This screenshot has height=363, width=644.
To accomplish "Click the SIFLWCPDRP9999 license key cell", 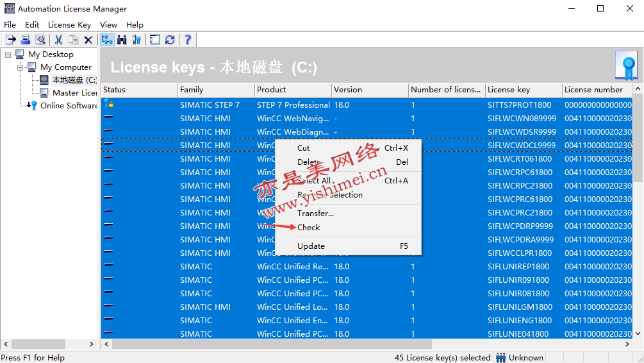I will (520, 226).
